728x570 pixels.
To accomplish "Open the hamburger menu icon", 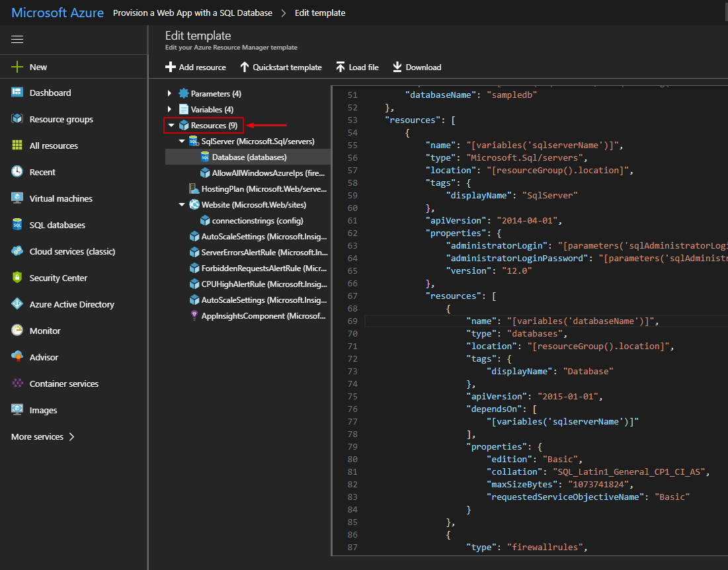I will tap(17, 40).
